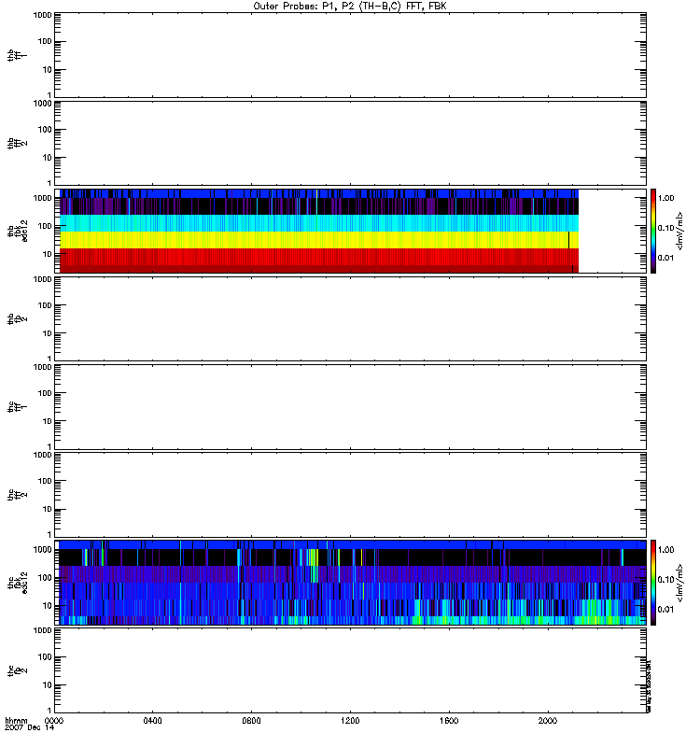Click the '0.01' label on the thb colorbar
Image resolution: width=700 pixels, height=747 pixels.
tap(666, 258)
